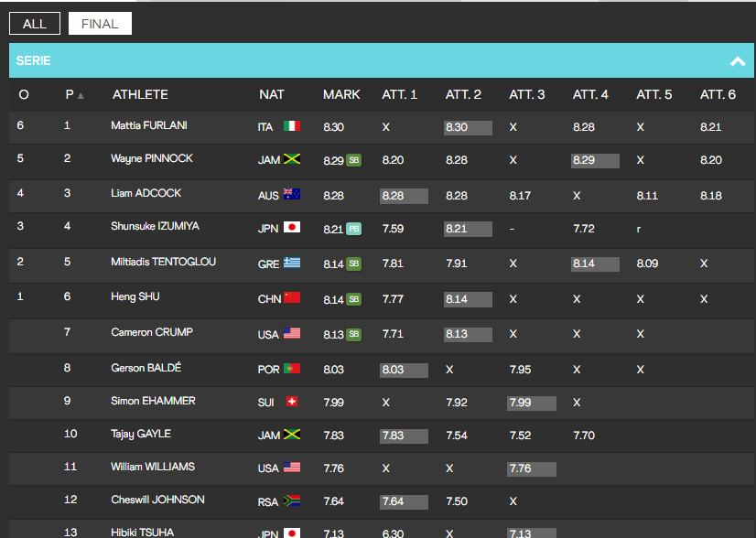Click South Africa flag for Johnson
The height and width of the screenshot is (538, 756).
click(292, 500)
